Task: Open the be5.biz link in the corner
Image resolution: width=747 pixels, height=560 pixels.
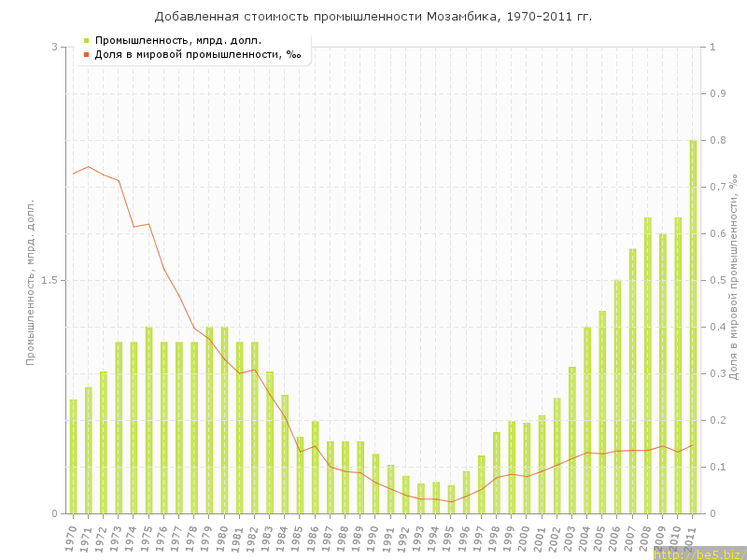Action: (x=699, y=553)
